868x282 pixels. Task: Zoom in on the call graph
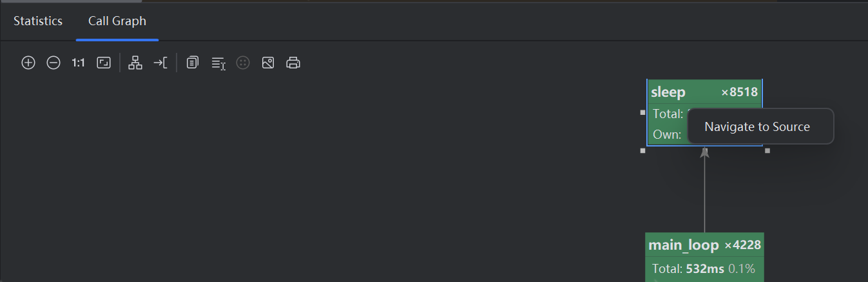(28, 63)
